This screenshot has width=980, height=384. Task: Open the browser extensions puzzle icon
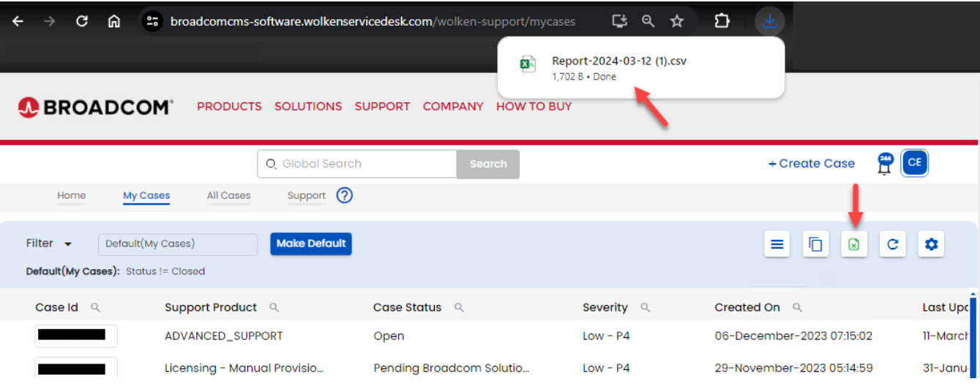722,21
